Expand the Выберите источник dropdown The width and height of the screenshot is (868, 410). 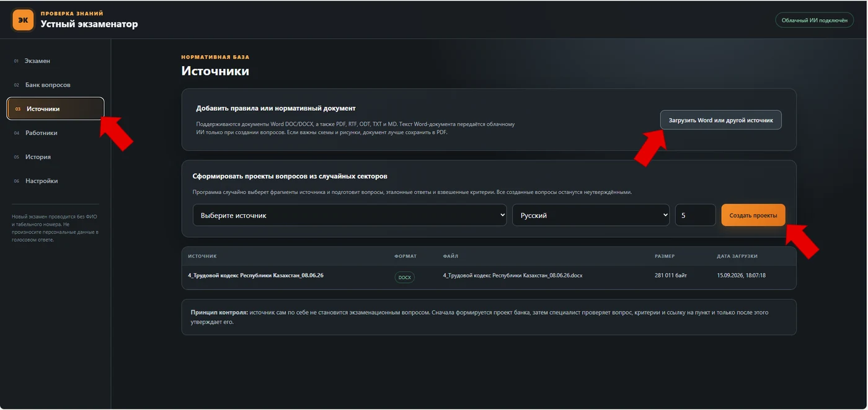click(x=350, y=216)
